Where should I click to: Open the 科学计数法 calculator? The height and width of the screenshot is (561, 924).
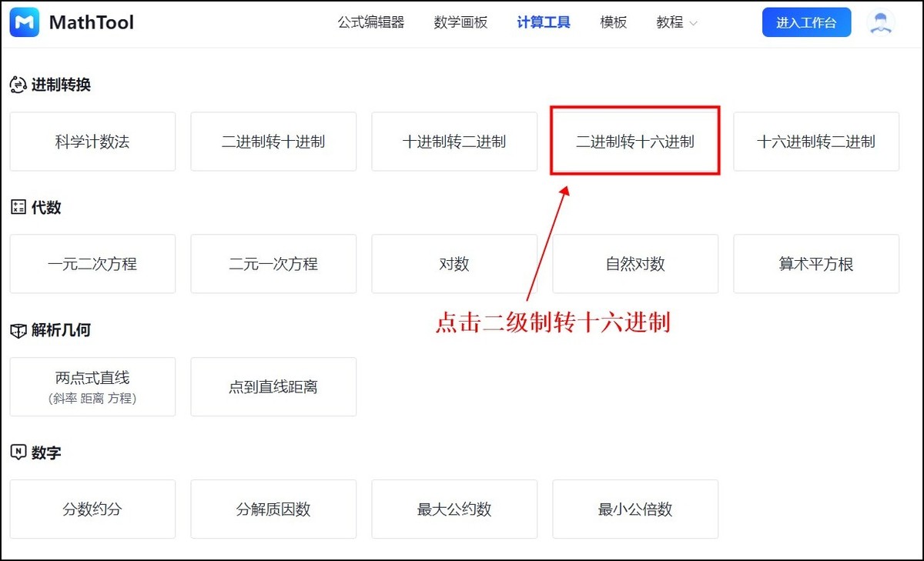pos(92,142)
